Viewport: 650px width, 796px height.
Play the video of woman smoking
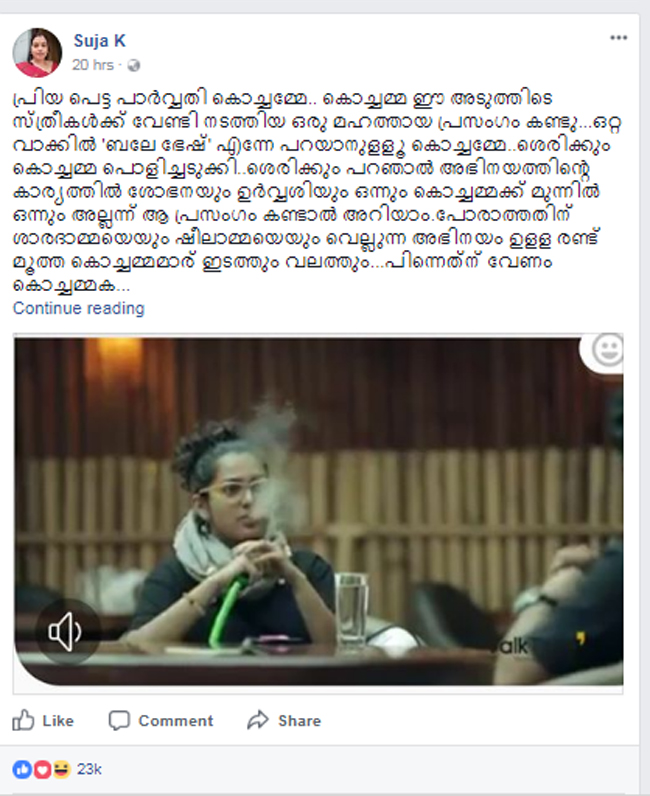pyautogui.click(x=318, y=512)
